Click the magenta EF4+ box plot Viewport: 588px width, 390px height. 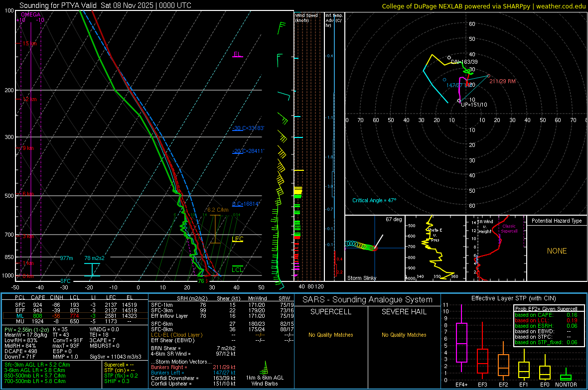pyautogui.click(x=461, y=339)
